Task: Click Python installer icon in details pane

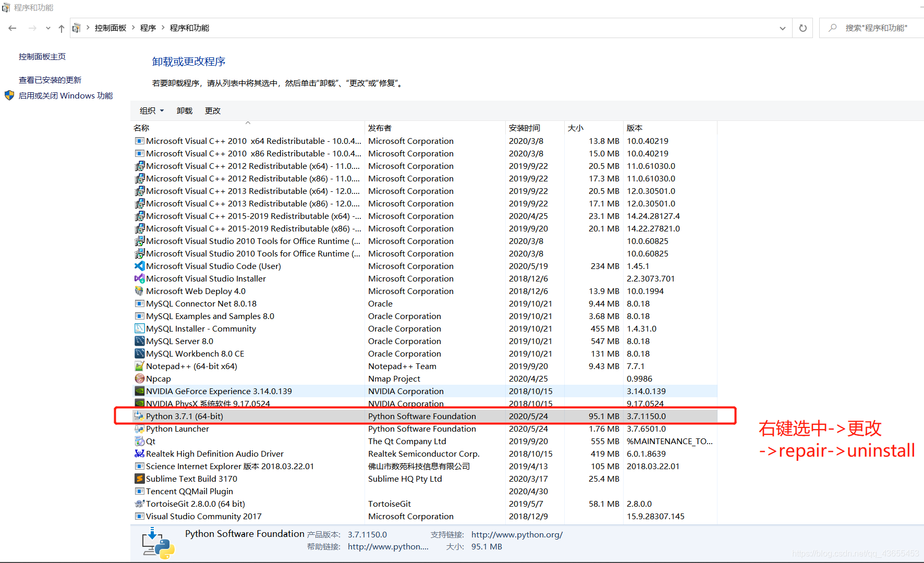Action: click(158, 543)
